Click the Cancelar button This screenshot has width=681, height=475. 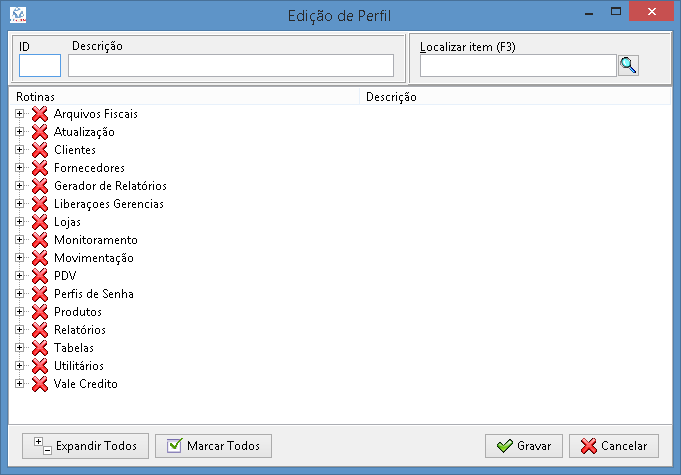[614, 446]
